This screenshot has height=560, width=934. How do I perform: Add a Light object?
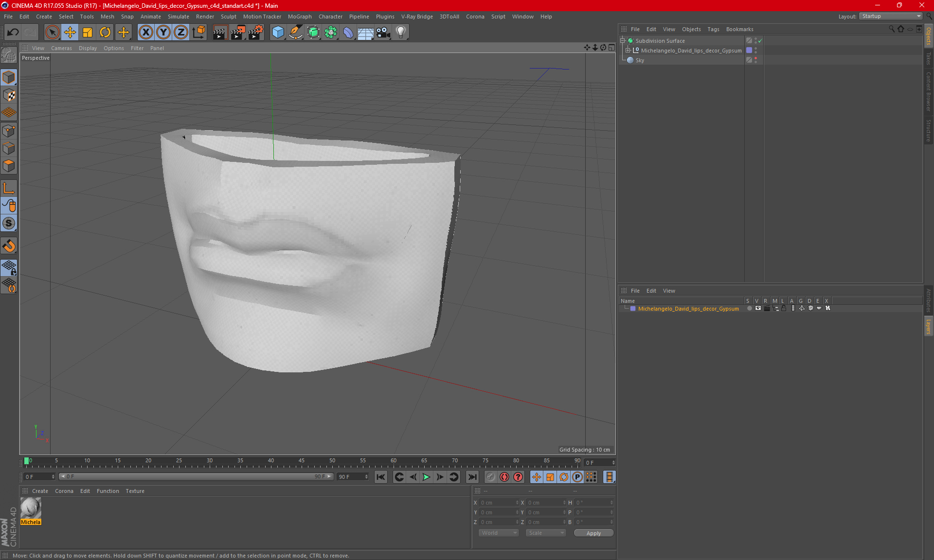[401, 32]
